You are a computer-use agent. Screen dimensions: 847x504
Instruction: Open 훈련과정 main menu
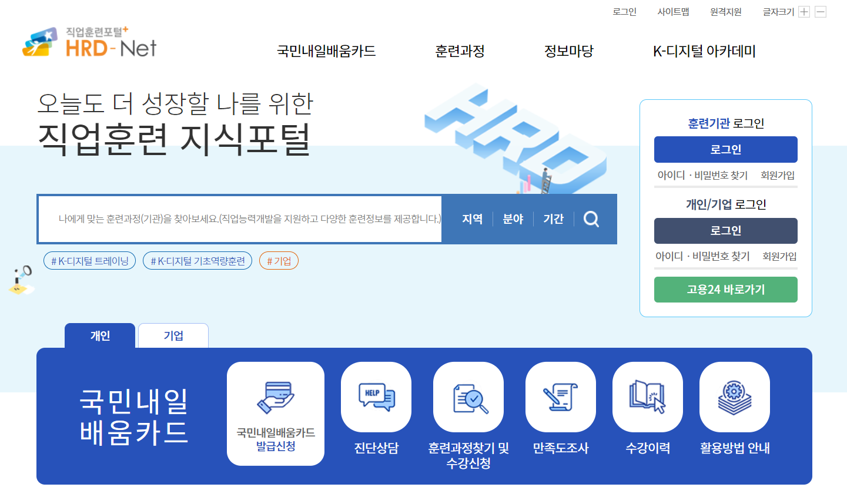click(x=460, y=51)
